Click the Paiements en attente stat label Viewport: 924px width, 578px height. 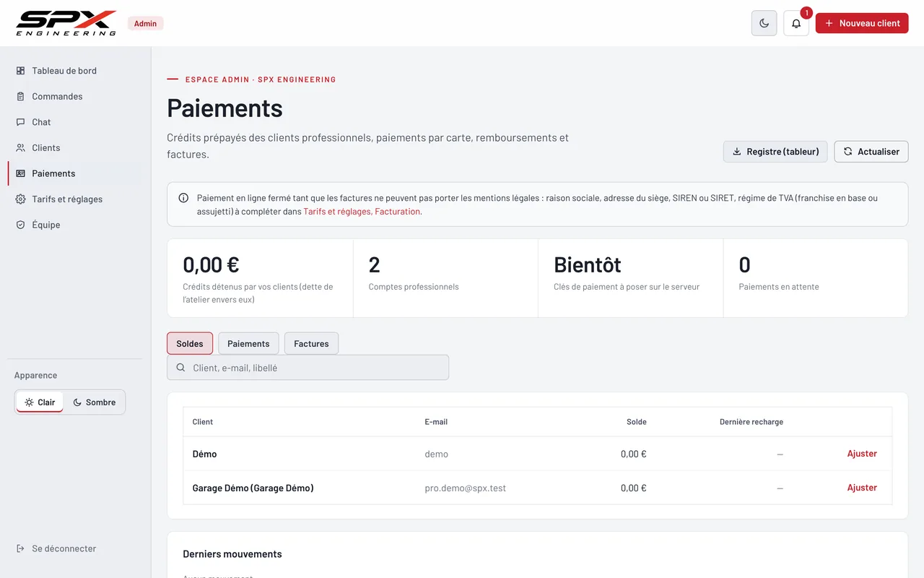tap(779, 287)
